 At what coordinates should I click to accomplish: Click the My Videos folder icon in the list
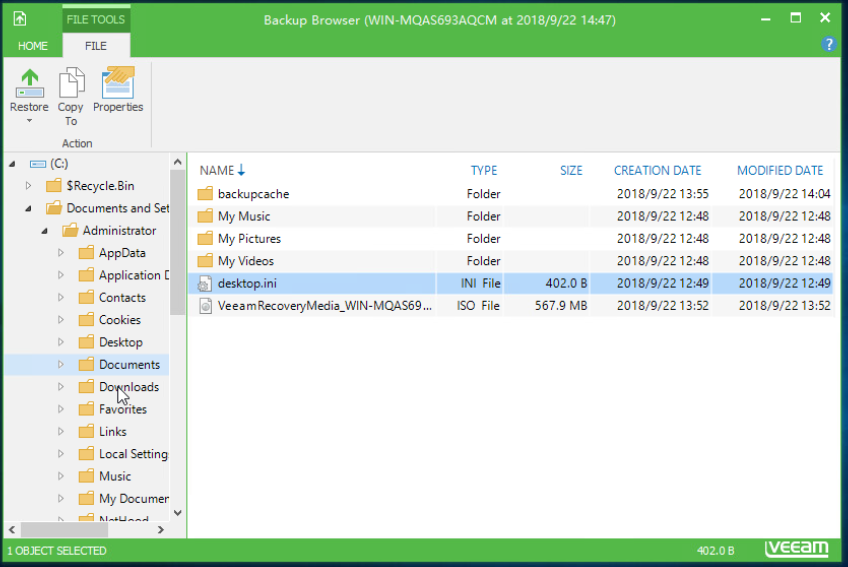(x=205, y=261)
